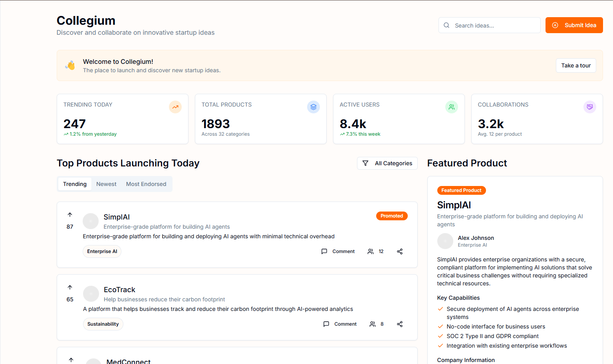The height and width of the screenshot is (364, 613).
Task: Click the handshake icon in Collaborations card
Action: [589, 107]
